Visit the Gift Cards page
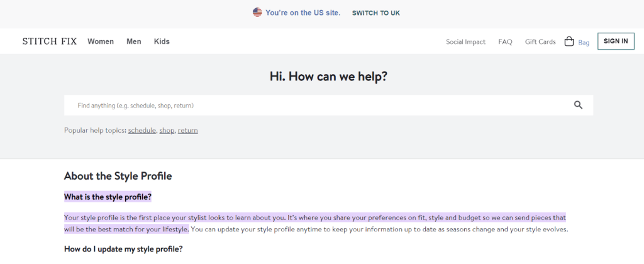This screenshot has width=644, height=264. pos(540,42)
